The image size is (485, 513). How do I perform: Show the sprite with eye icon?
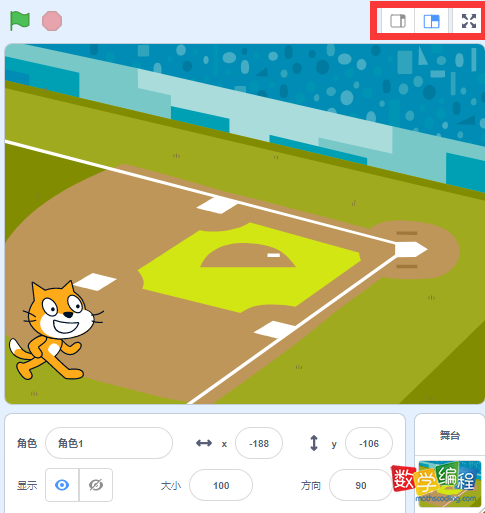click(62, 485)
